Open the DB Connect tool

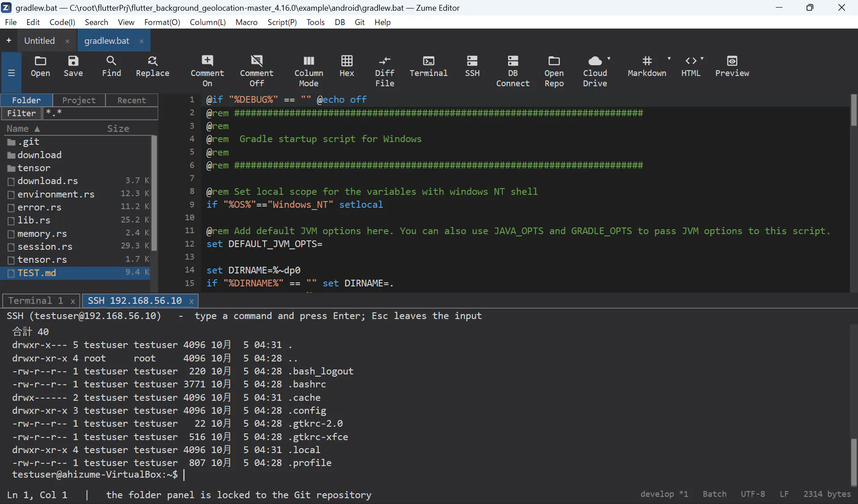513,71
